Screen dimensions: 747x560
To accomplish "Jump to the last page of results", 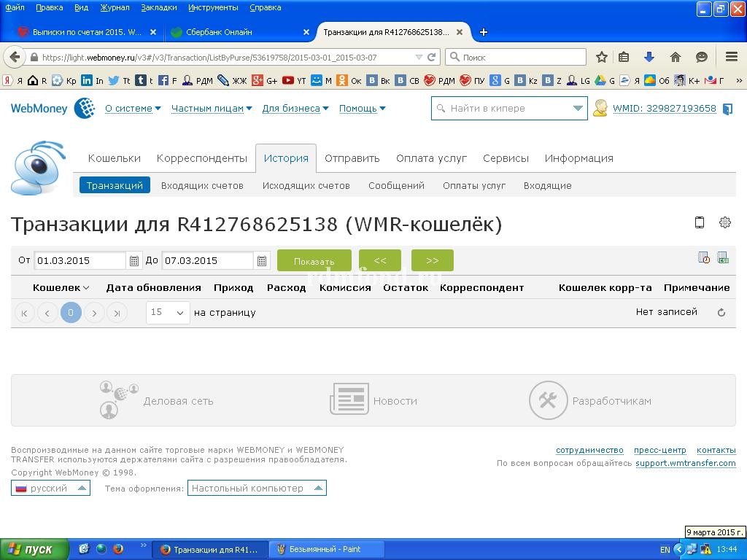I will coord(117,313).
